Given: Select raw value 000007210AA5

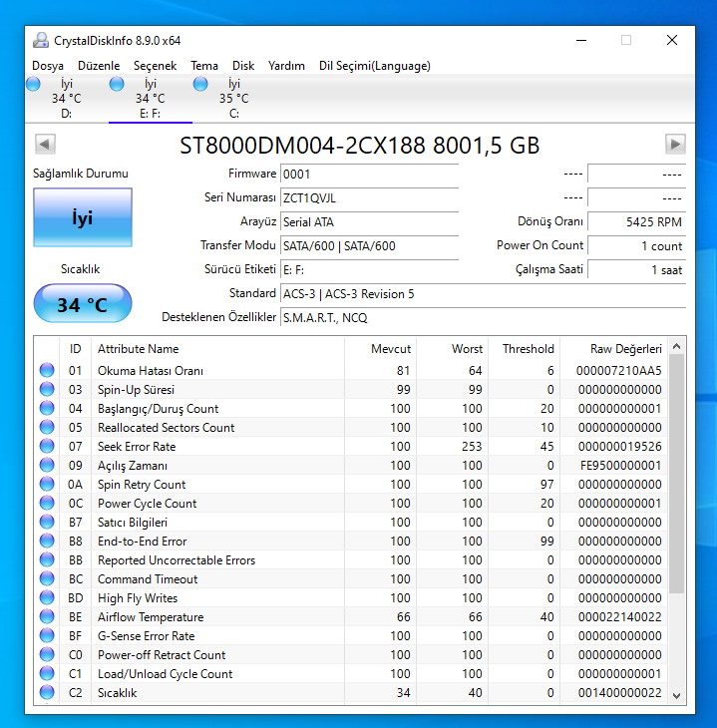Looking at the screenshot, I should [618, 371].
